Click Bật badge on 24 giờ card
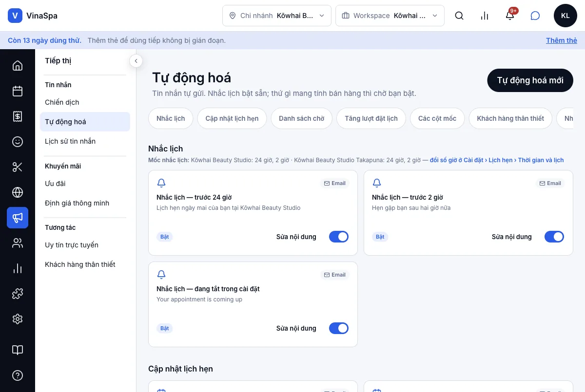Screen dimensions: 585x392 [165, 237]
